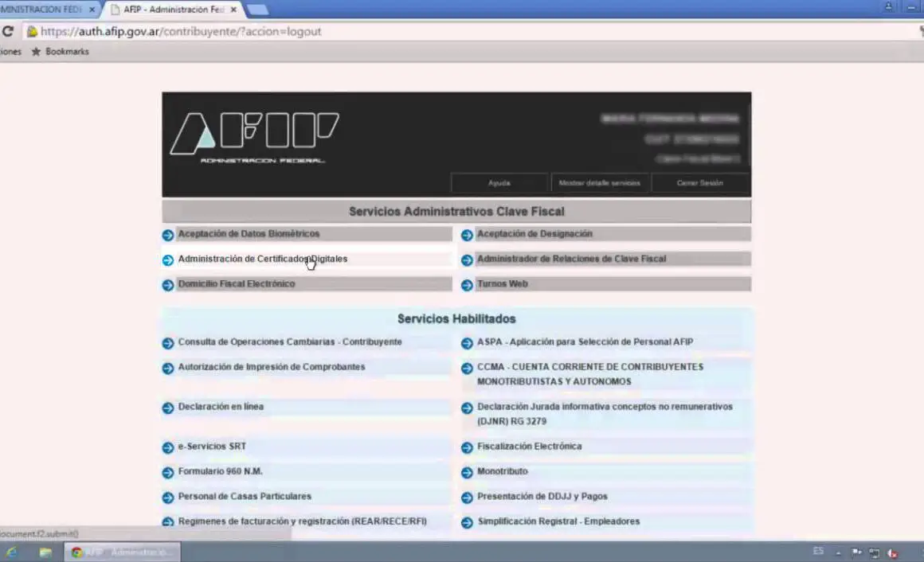This screenshot has height=562, width=924.
Task: Click the Servicios Administrativos Clave Fiscal heading
Action: 456,212
